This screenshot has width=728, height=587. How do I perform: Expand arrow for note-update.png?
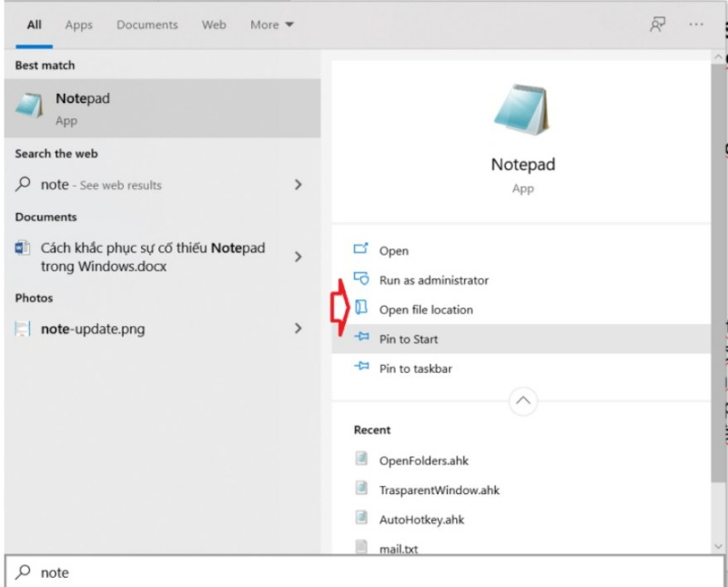coord(298,329)
